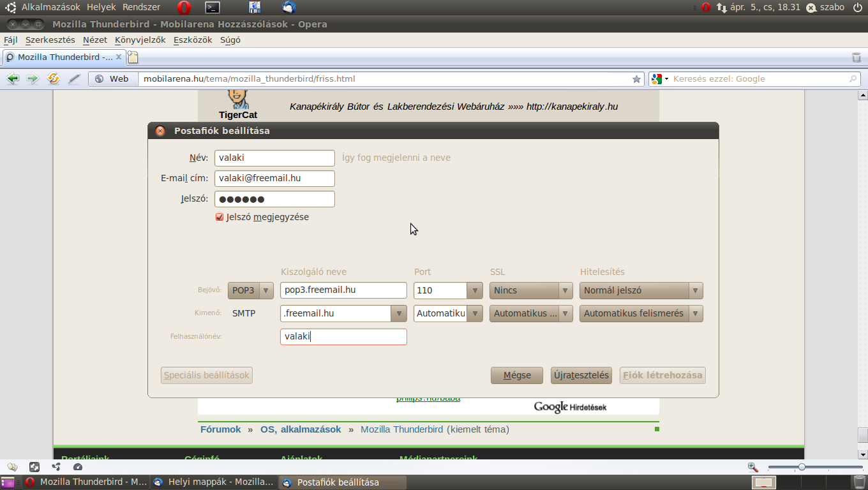This screenshot has height=490, width=868.
Task: Click the Opera Turbo speedometer icon
Action: coord(78,467)
